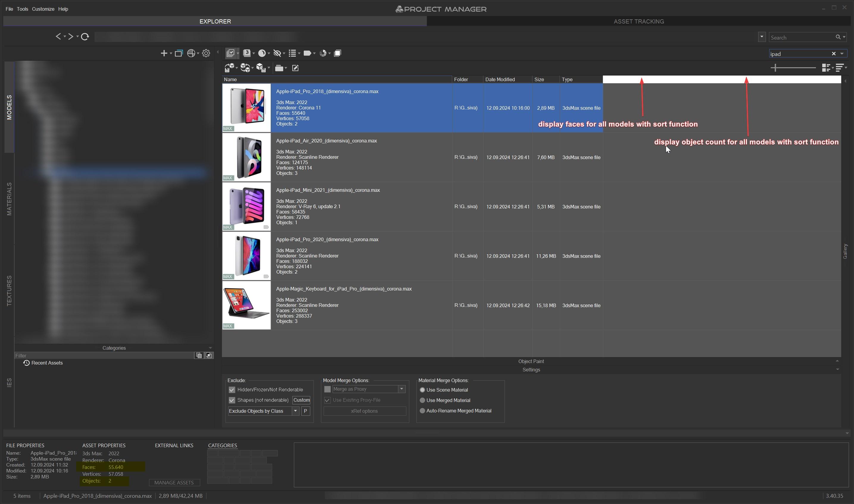Open Recent Assets in the Categories tree
Screen dimensions: 854x504
43,363
